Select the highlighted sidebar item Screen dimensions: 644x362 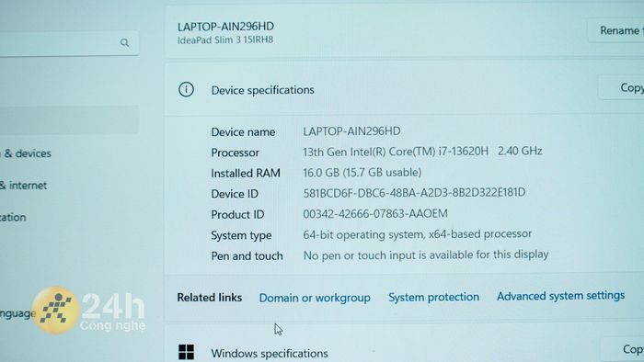coord(69,119)
